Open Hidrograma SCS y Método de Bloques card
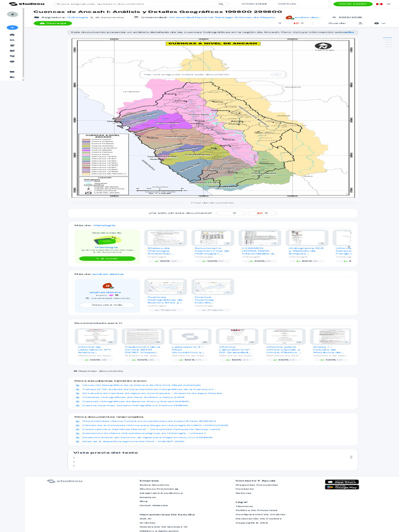The image size is (399, 532). pos(307,246)
